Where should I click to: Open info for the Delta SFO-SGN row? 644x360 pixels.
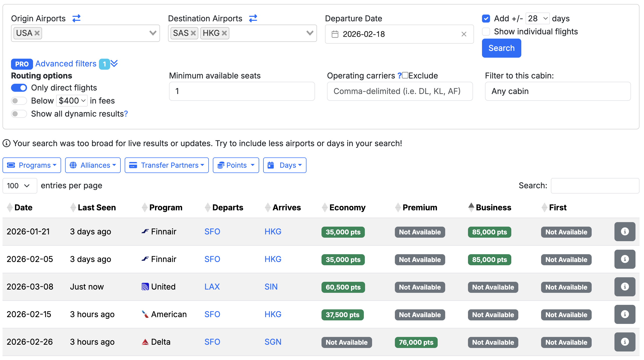625,342
